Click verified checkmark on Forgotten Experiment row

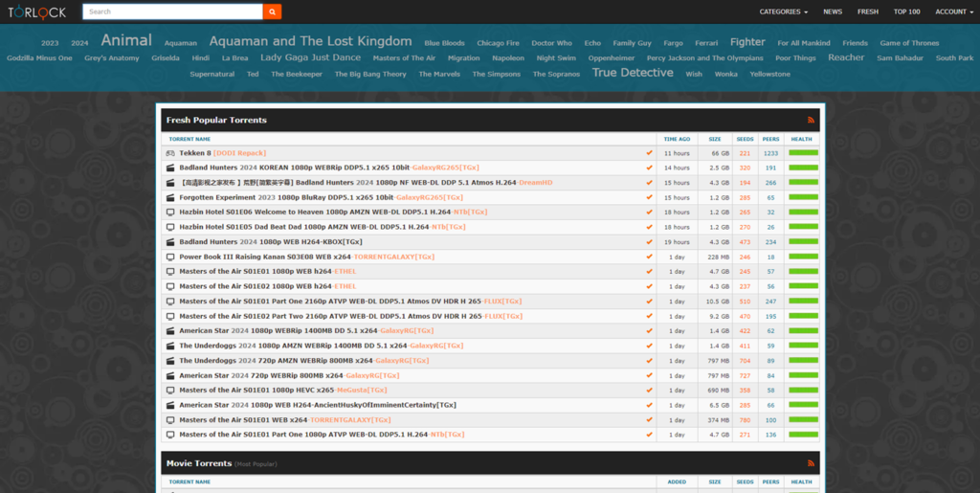[650, 197]
